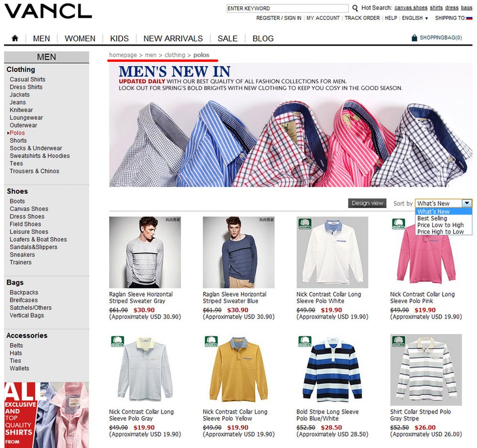
Task: Select Price Low to High option
Action: 440,225
